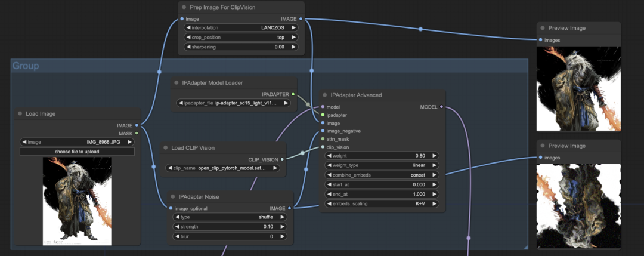
Task: Click the embeds_scaling right arrow
Action: click(x=434, y=203)
